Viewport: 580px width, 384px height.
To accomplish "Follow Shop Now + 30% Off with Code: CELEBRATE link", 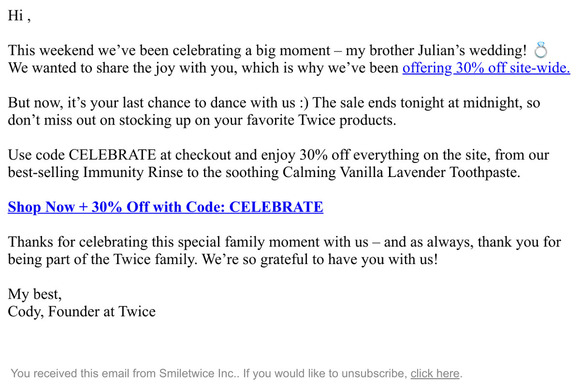I will 165,207.
